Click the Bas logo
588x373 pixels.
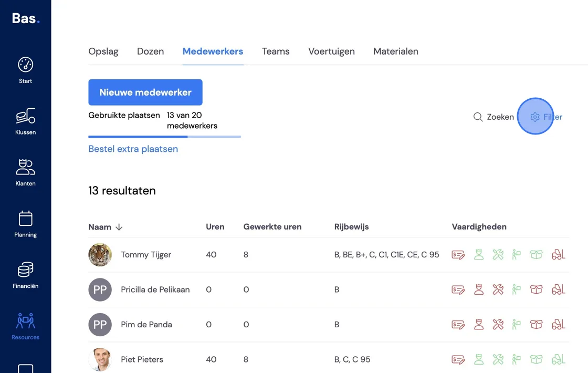tap(26, 18)
